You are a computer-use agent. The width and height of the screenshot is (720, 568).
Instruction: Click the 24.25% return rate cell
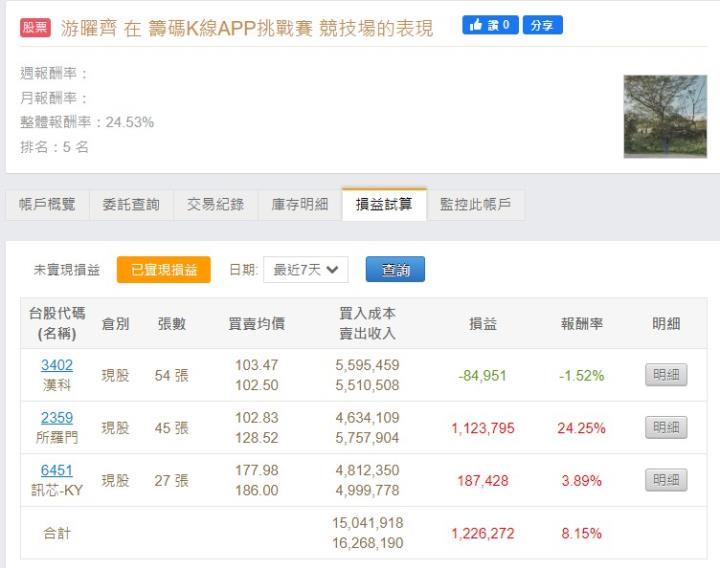(x=581, y=428)
